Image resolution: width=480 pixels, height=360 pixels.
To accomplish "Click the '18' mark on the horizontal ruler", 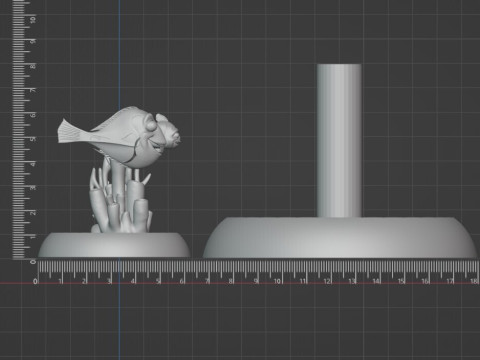I will 474,281.
